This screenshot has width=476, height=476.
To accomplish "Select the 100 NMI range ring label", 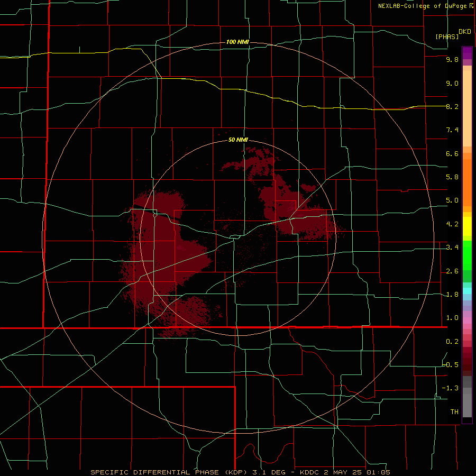I will [x=237, y=42].
